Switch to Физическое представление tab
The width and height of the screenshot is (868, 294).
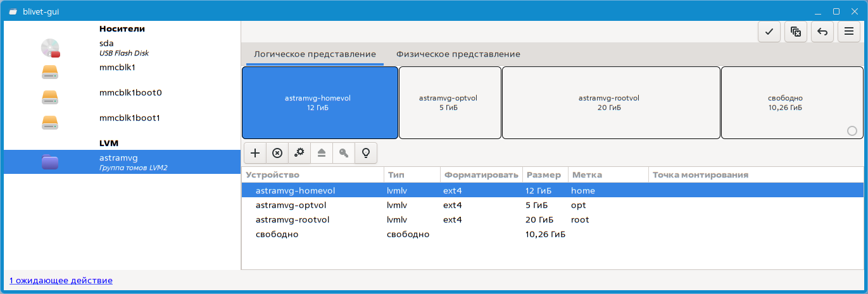[x=458, y=54]
